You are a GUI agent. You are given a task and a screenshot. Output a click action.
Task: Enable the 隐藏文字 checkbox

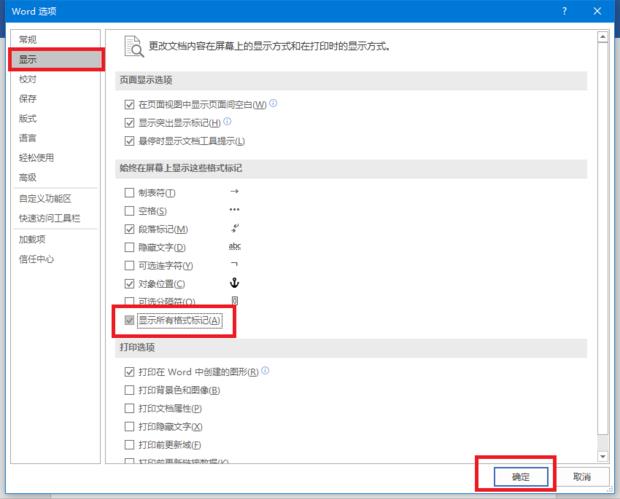coord(128,247)
